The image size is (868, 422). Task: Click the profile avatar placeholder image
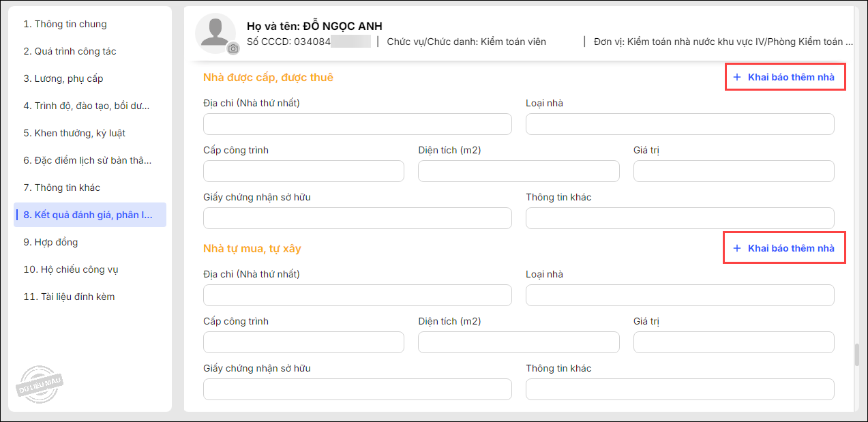pyautogui.click(x=215, y=31)
